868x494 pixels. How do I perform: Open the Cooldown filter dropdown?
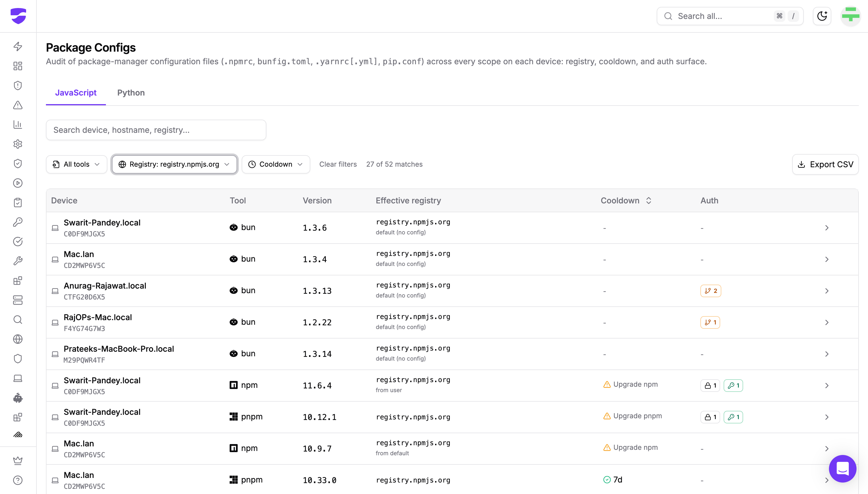(x=276, y=164)
